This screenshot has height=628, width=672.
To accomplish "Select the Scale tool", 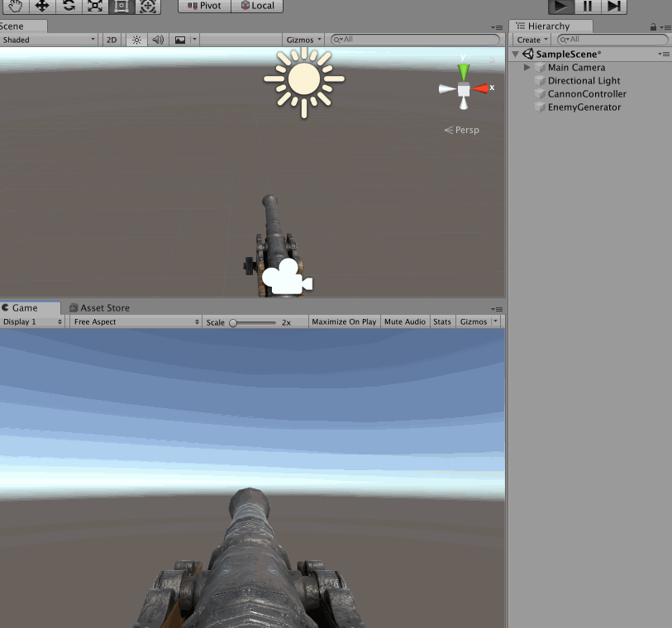I will point(95,6).
